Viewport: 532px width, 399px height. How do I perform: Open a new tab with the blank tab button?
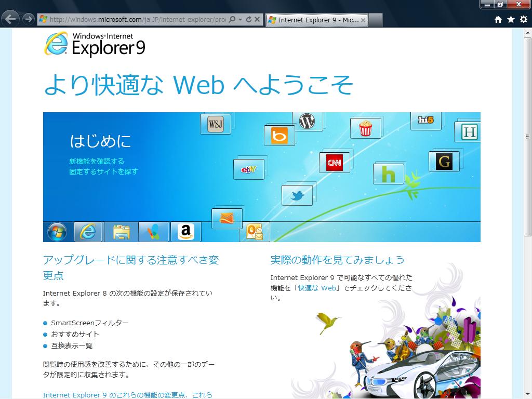click(375, 20)
